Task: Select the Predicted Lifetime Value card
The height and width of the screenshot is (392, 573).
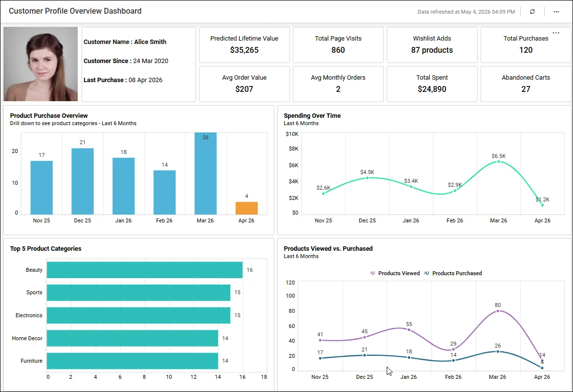Action: [x=244, y=45]
